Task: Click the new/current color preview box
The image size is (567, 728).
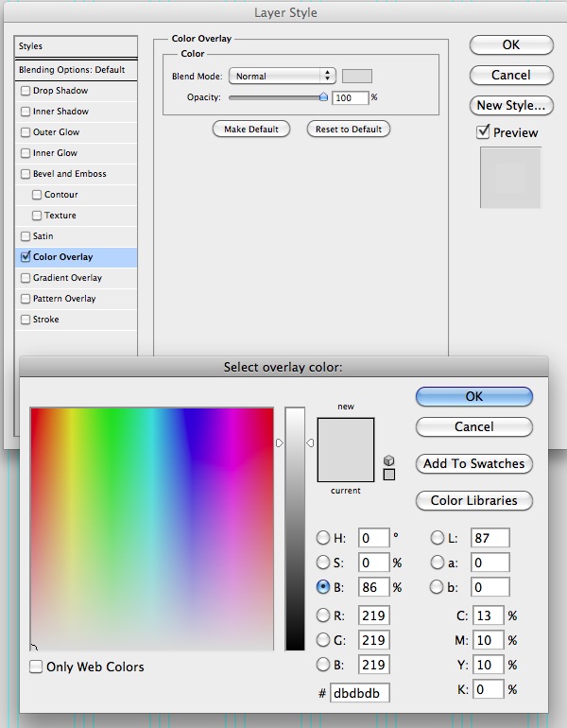Action: (x=346, y=450)
